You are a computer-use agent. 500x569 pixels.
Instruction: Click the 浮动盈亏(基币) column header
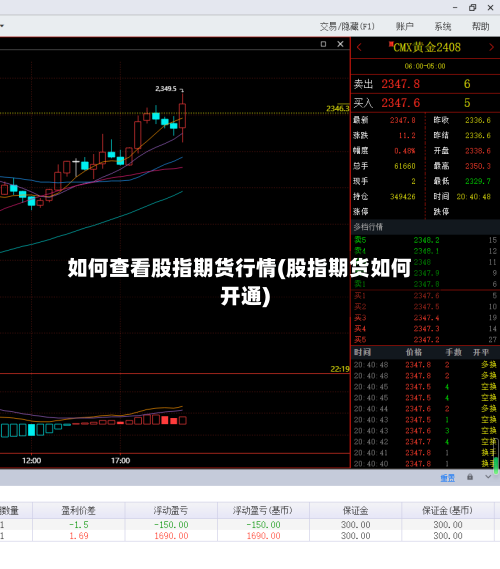[263, 511]
